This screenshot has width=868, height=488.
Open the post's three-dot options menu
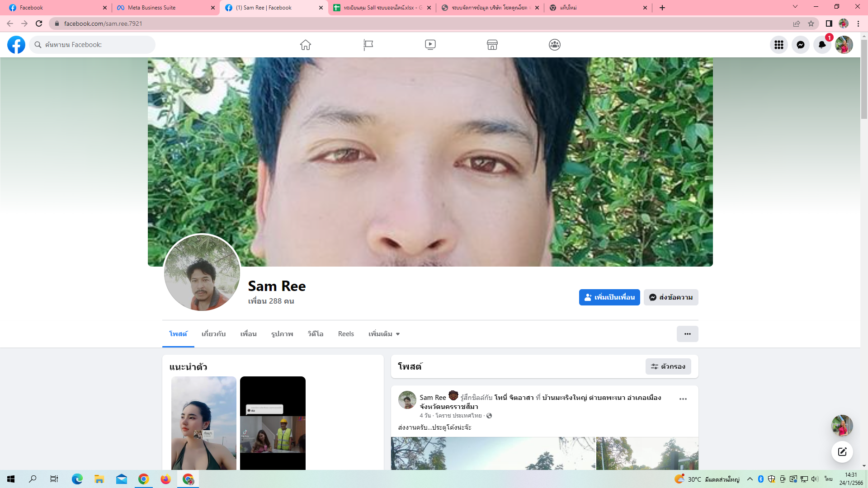tap(683, 399)
